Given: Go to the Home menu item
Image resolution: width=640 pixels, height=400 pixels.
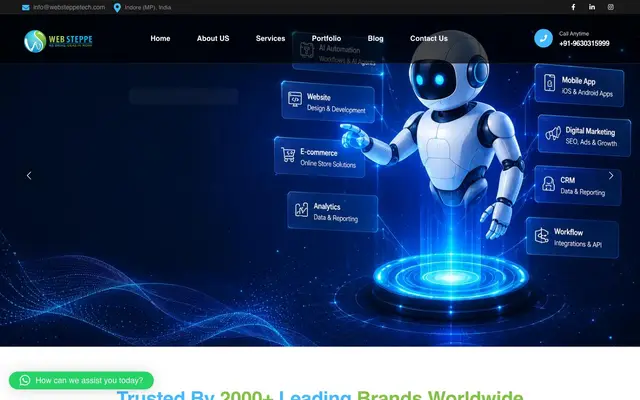Looking at the screenshot, I should click(160, 38).
